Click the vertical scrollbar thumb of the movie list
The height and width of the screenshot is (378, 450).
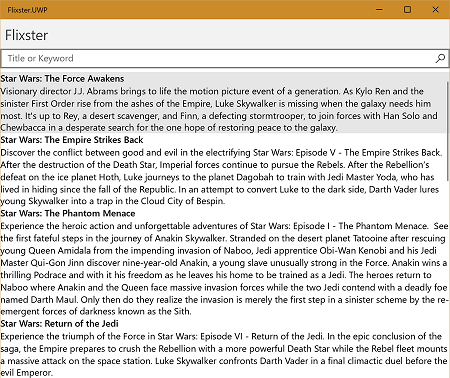pyautogui.click(x=448, y=131)
